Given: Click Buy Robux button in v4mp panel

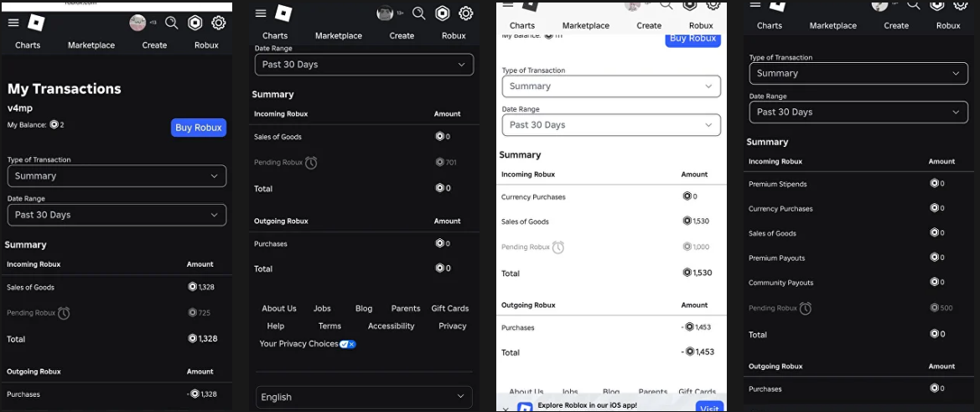Looking at the screenshot, I should click(x=199, y=128).
